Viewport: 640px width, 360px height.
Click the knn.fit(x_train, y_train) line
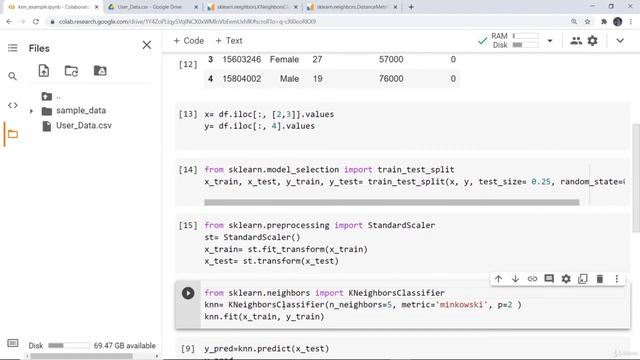(264, 317)
